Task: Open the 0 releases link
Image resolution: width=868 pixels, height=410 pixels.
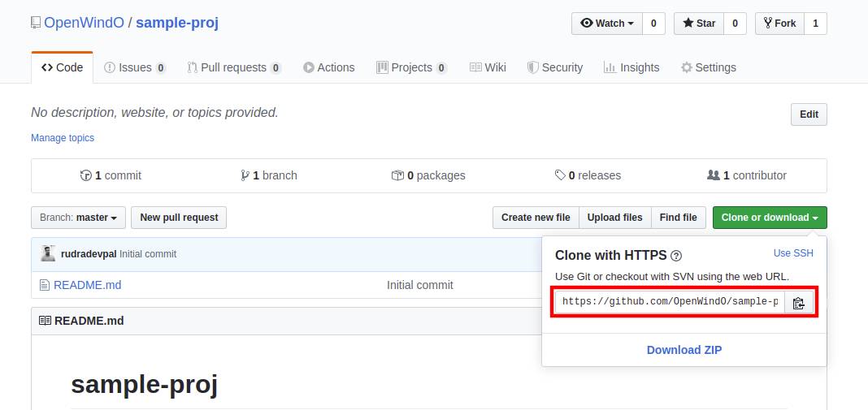Action: tap(588, 175)
